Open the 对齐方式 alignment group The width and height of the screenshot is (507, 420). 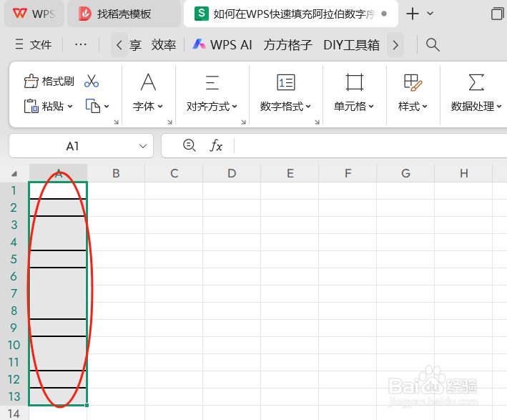pyautogui.click(x=212, y=92)
